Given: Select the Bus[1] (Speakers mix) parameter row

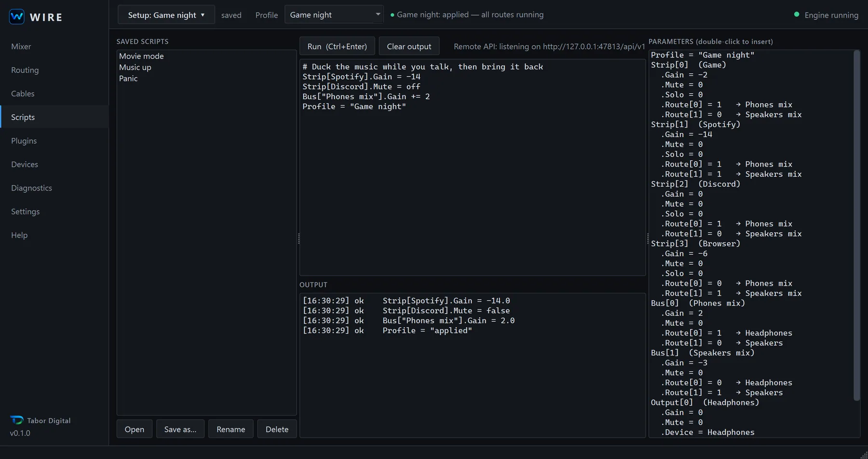Looking at the screenshot, I should [751, 353].
